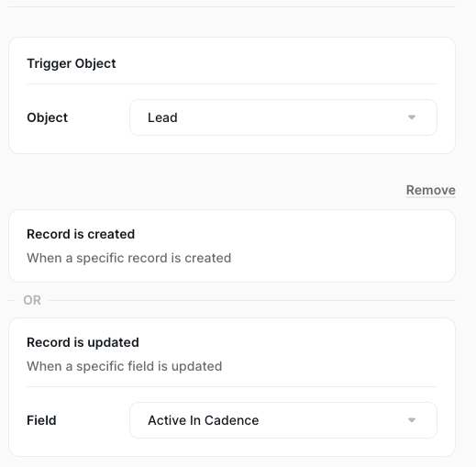The height and width of the screenshot is (467, 476).
Task: Open the Field dropdown showing Active In Cadence
Action: pos(283,420)
